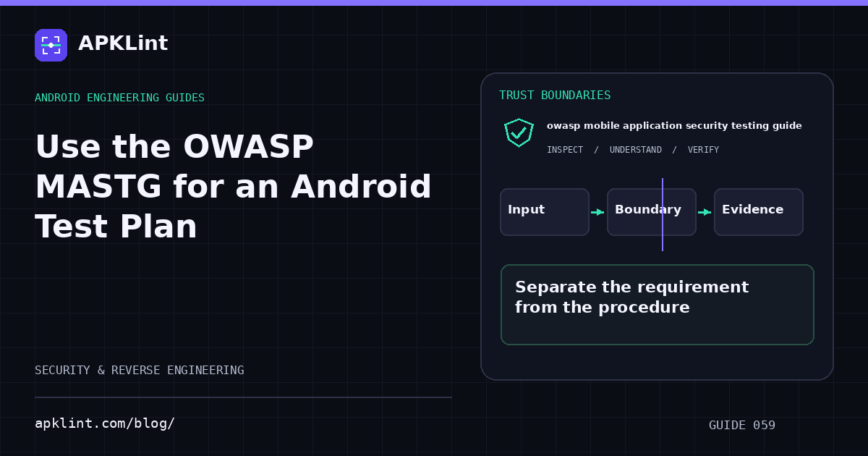Screen dimensions: 868x456
Task: Click the Separate the requirement callout box
Action: tap(658, 305)
